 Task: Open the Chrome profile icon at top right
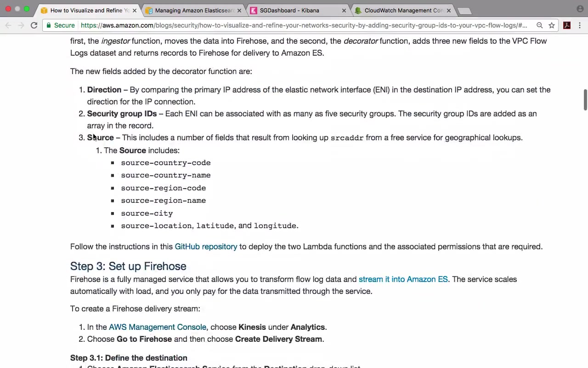click(580, 9)
